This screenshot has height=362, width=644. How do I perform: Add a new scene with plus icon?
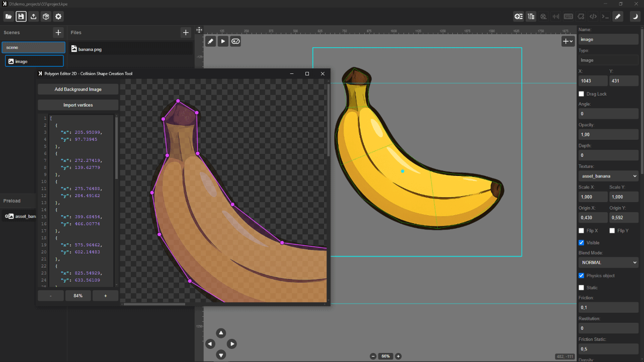58,33
